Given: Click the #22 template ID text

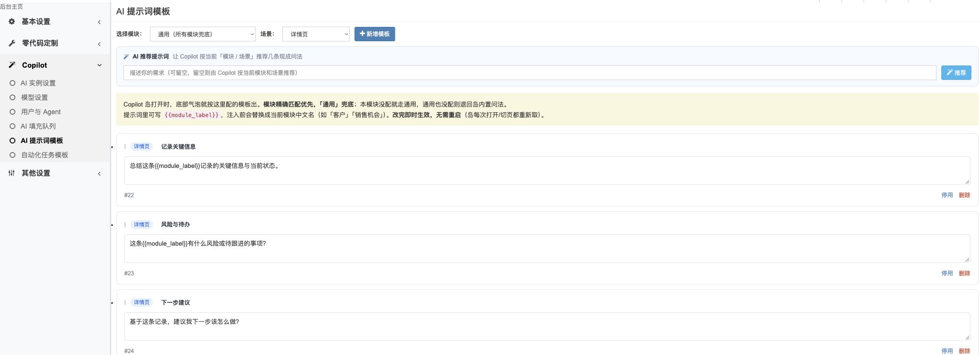Looking at the screenshot, I should point(129,195).
